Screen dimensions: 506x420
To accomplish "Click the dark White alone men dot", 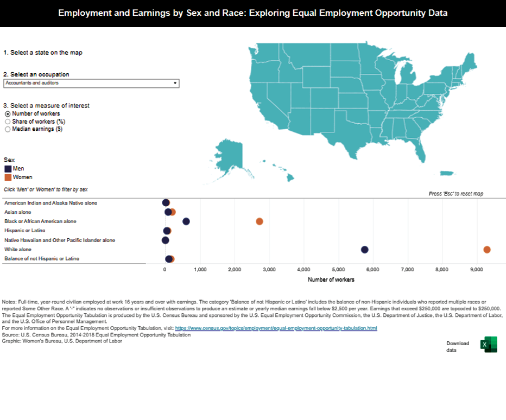I will coord(365,250).
